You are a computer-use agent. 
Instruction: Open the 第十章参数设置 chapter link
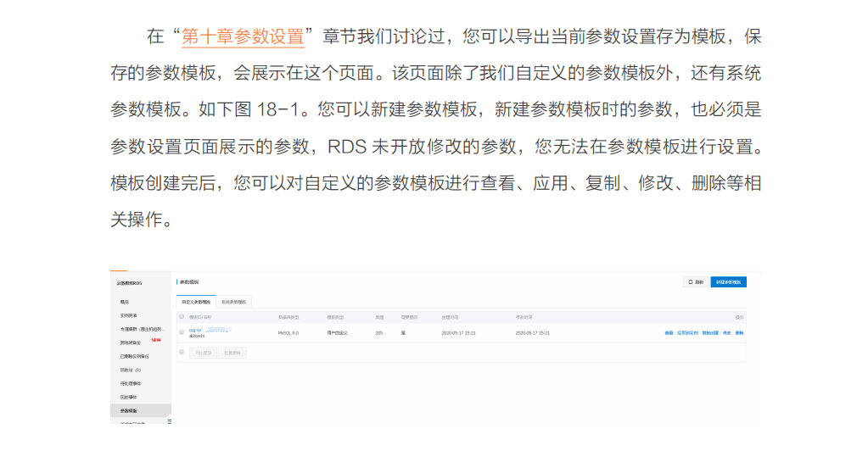click(x=243, y=36)
